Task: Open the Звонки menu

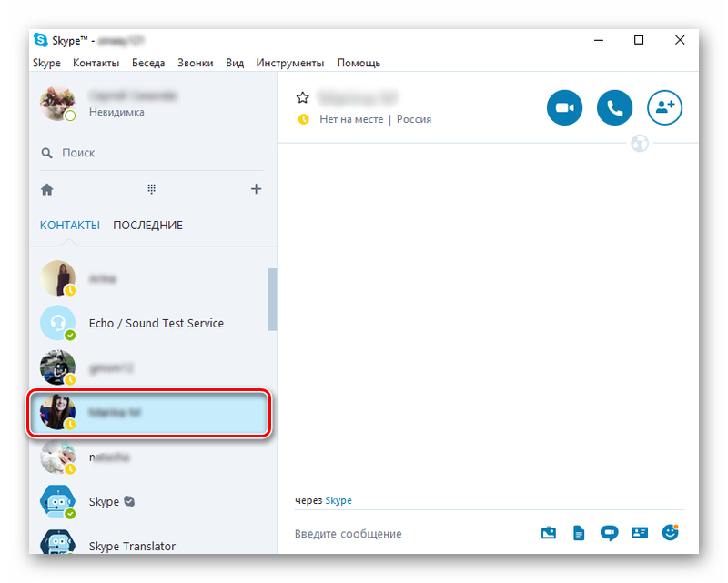Action: coord(196,63)
